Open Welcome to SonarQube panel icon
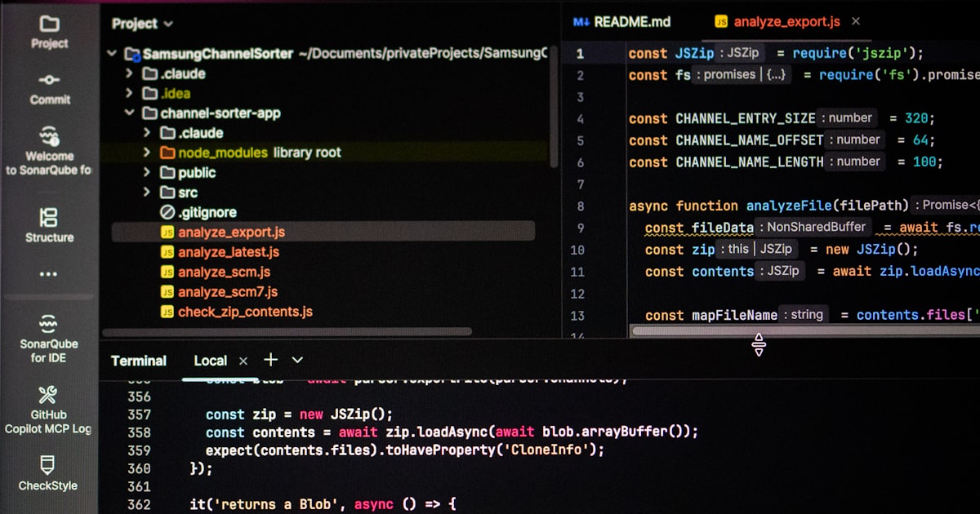Screen dimensions: 980x514 [x=49, y=135]
